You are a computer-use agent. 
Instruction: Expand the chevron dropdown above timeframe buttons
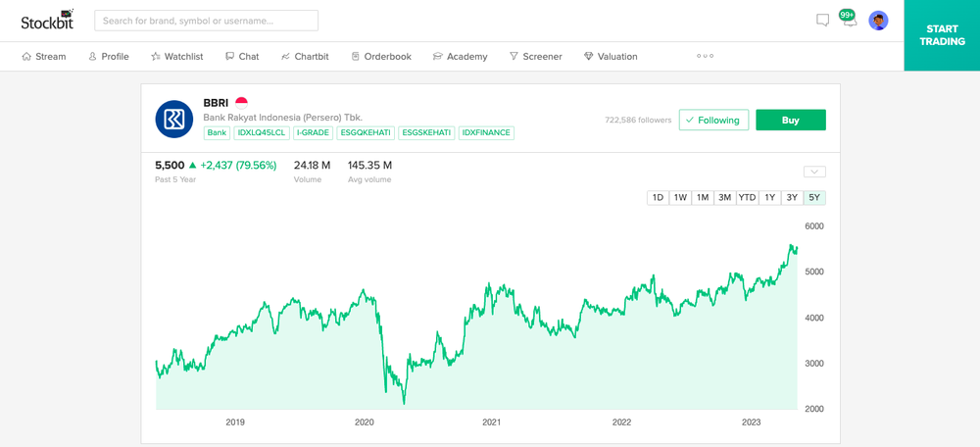tap(814, 172)
